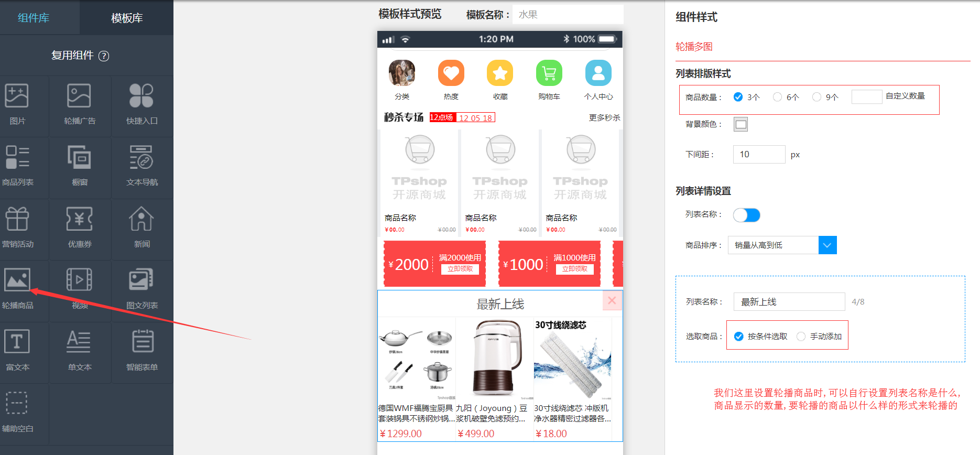Add the 轮播广告 carousel ad component

click(80, 103)
